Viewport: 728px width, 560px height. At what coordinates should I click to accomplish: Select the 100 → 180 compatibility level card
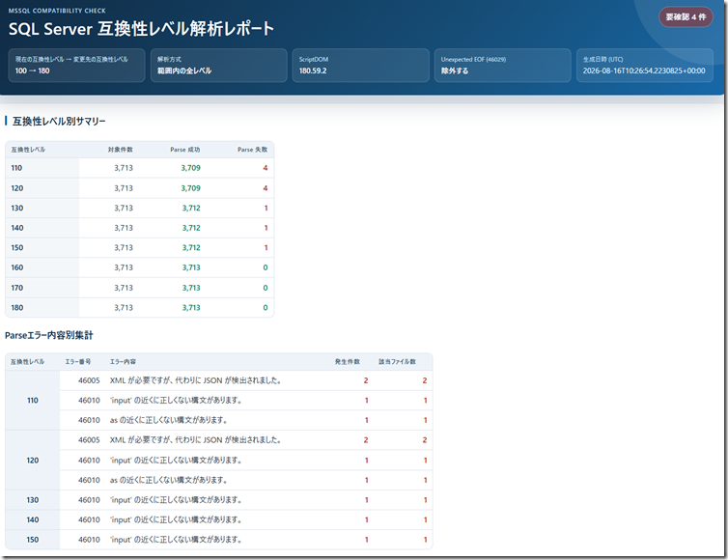76,66
